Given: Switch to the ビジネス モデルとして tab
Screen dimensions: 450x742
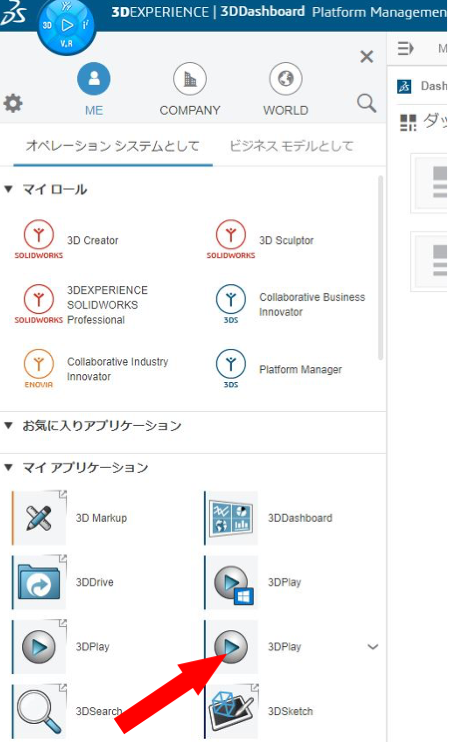Looking at the screenshot, I should (x=291, y=146).
